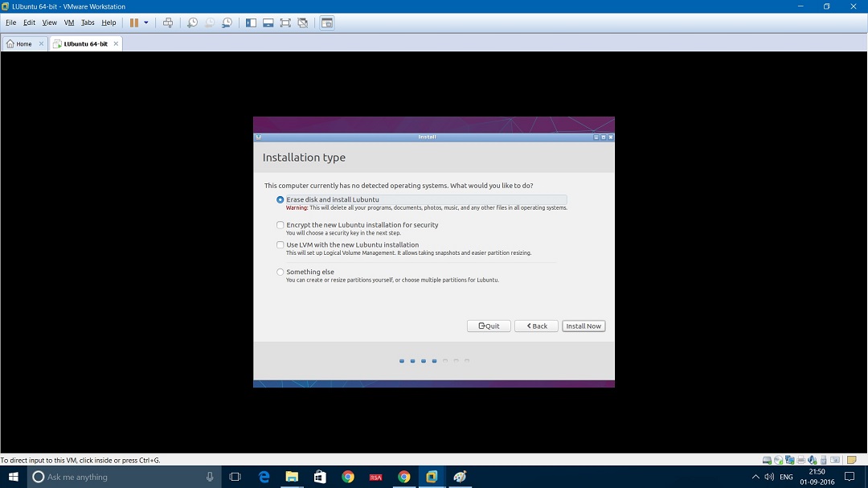
Task: Close the LUbuntu 64-bit tab
Action: 116,43
